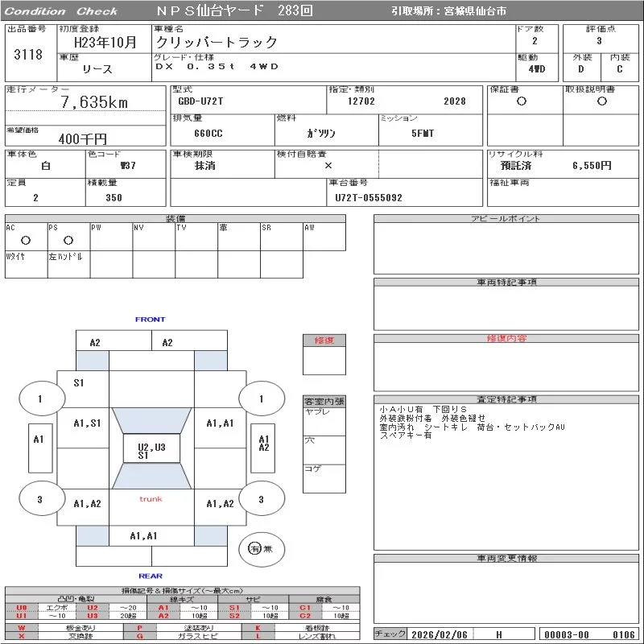The image size is (644, 644).
Task: Click the number '0106' at bottom right
Action: pyautogui.click(x=623, y=634)
